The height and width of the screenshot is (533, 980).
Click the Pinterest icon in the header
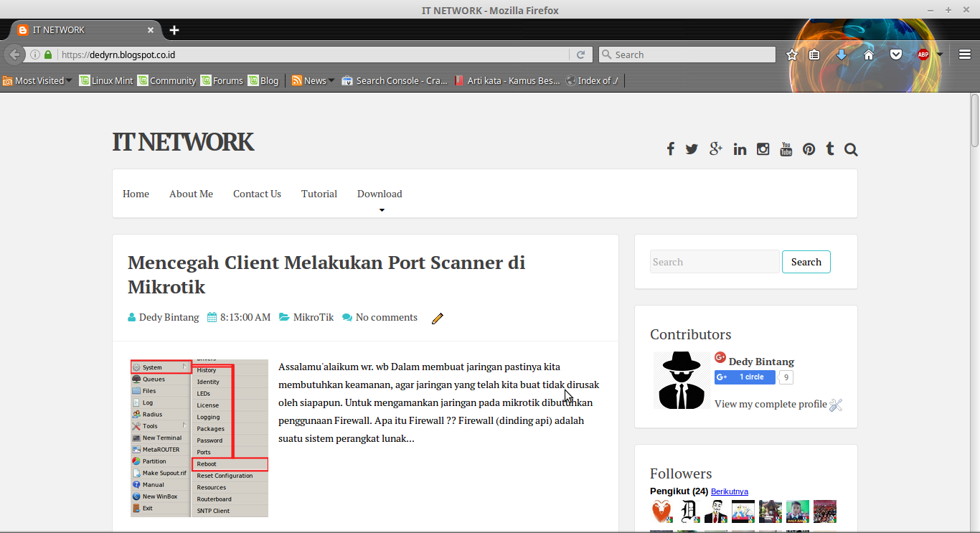click(809, 148)
